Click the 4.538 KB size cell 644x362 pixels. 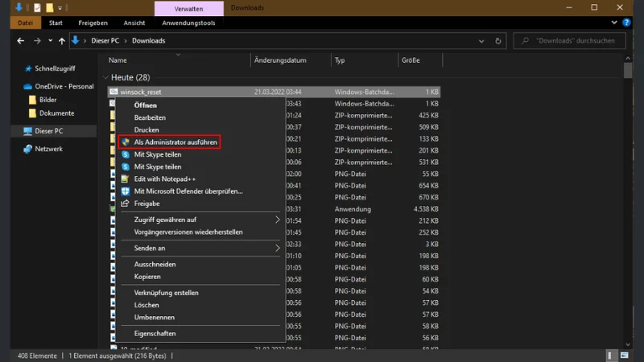coord(426,209)
